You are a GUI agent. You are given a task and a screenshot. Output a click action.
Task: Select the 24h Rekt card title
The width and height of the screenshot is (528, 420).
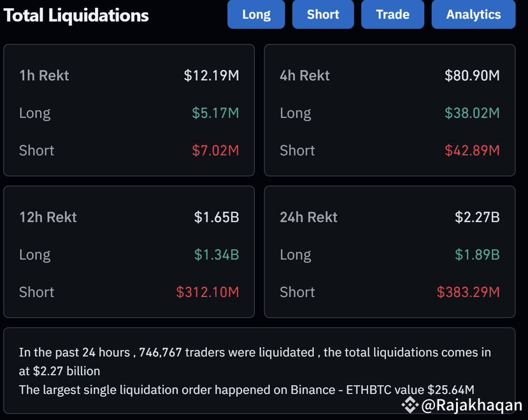coord(308,217)
